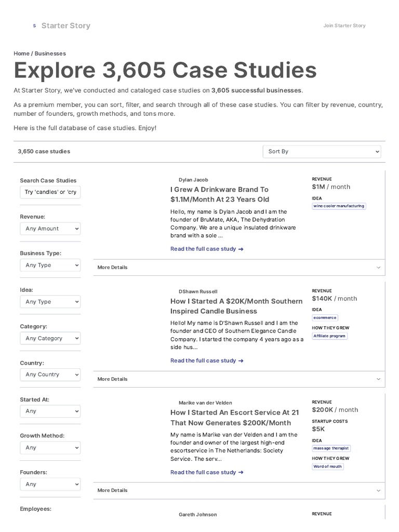The height and width of the screenshot is (532, 399).
Task: Open the Idea filter dropdown
Action: [x=50, y=302]
